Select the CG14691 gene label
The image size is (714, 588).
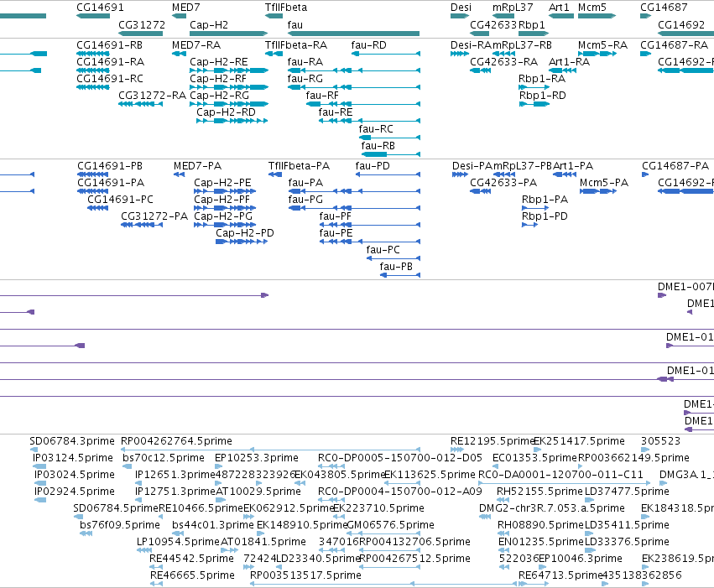click(x=100, y=8)
